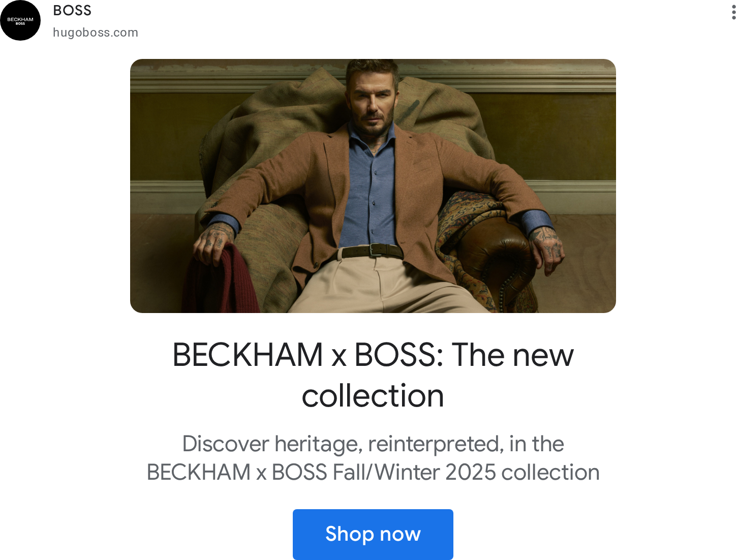
Task: Click the headline BECKHAM x BOSS: The new collection
Action: (373, 375)
